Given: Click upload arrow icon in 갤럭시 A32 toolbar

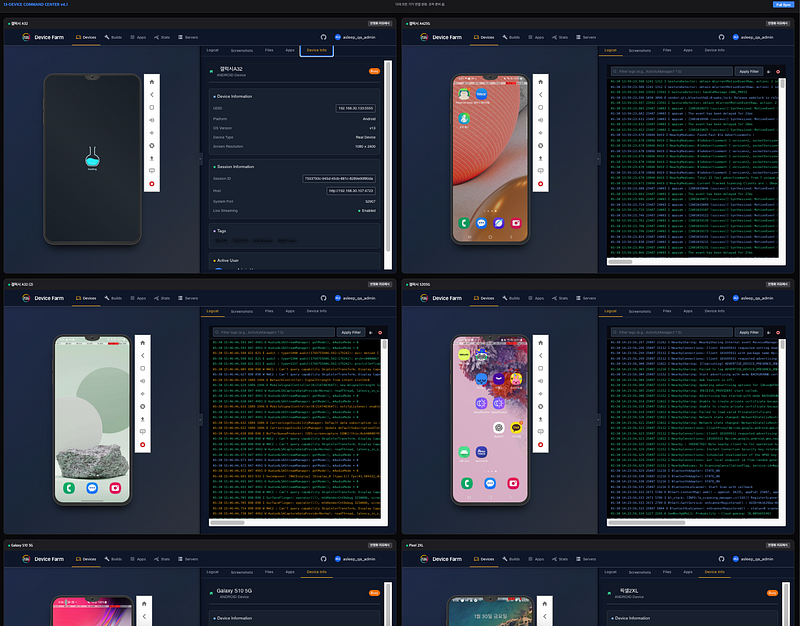Looking at the screenshot, I should pos(152,158).
